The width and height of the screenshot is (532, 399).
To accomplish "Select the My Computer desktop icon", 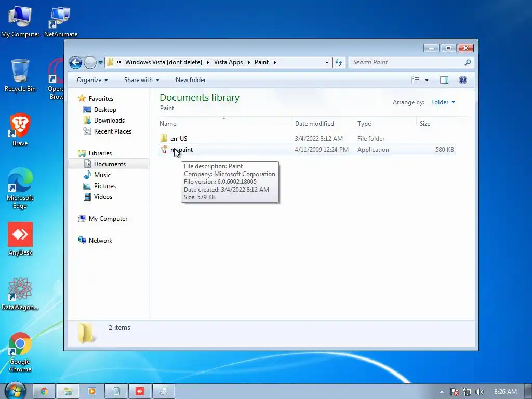I will pos(20,21).
